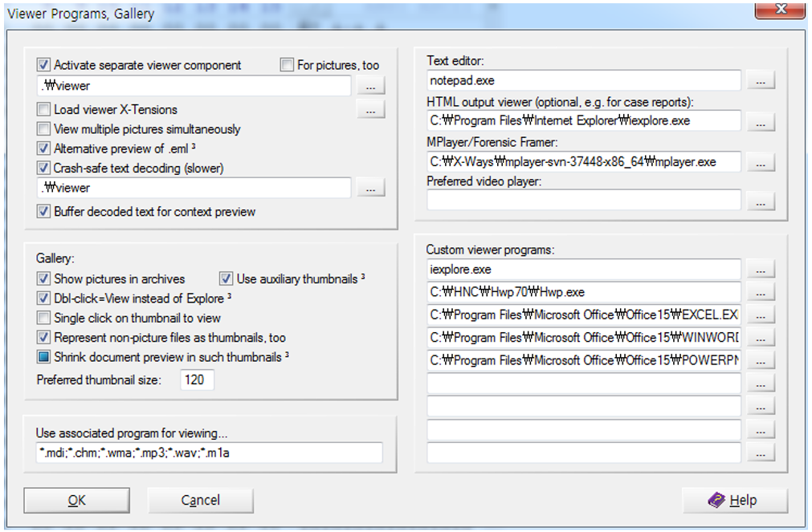Screen dimensions: 812x532
Task: Click the sixth custom viewer field
Action: tap(584, 384)
